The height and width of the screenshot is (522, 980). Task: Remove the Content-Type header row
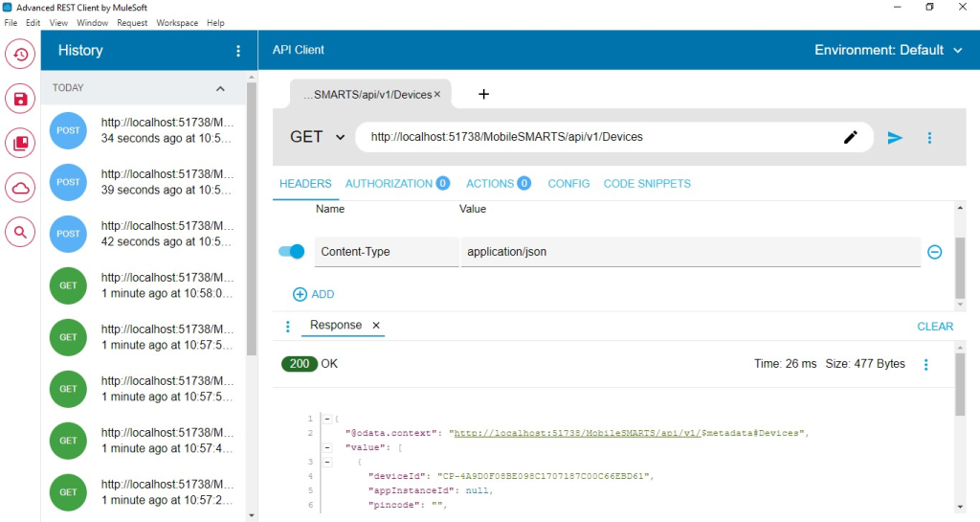(x=934, y=252)
